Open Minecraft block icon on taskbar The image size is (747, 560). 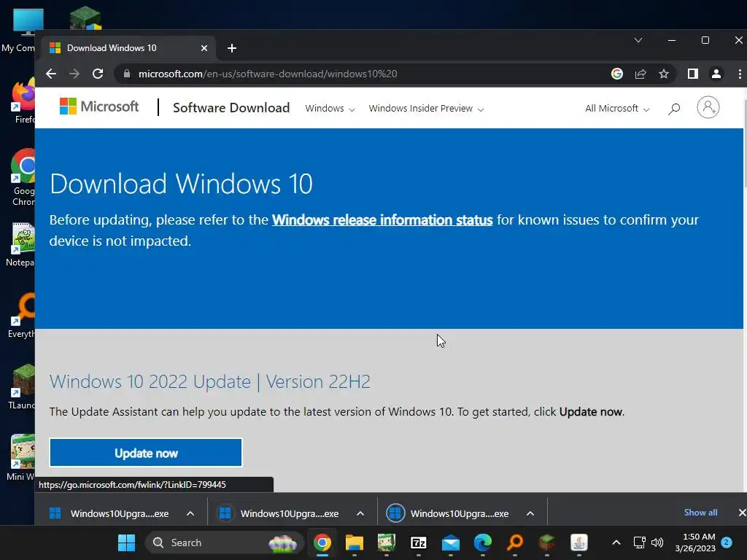(x=547, y=542)
